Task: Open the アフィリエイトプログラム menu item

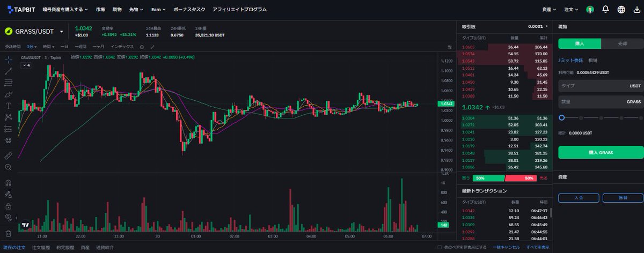Action: click(x=239, y=10)
